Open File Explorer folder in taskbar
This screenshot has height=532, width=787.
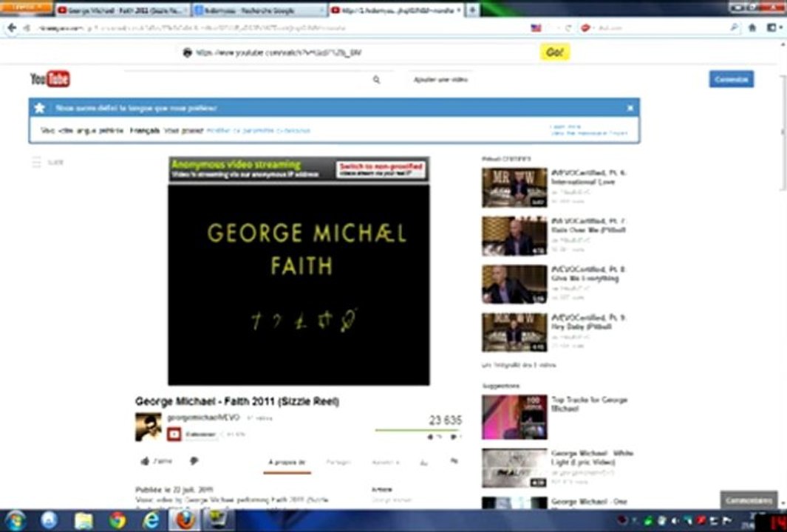pyautogui.click(x=84, y=521)
